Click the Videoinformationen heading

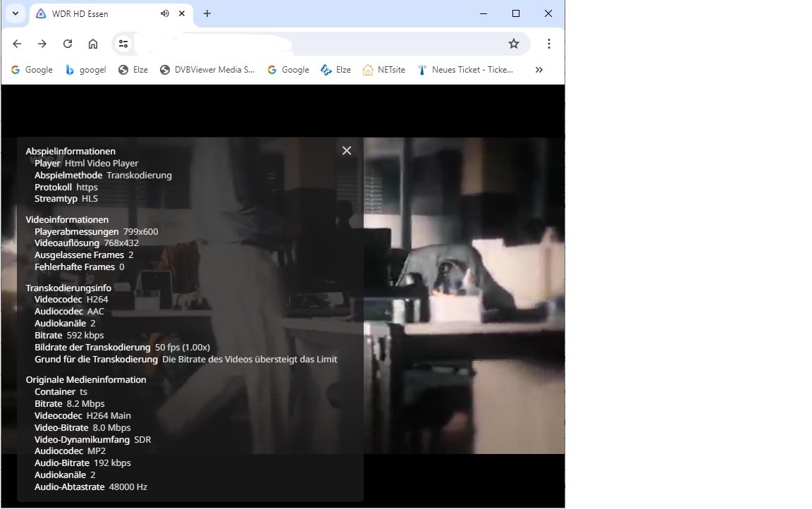tap(67, 219)
